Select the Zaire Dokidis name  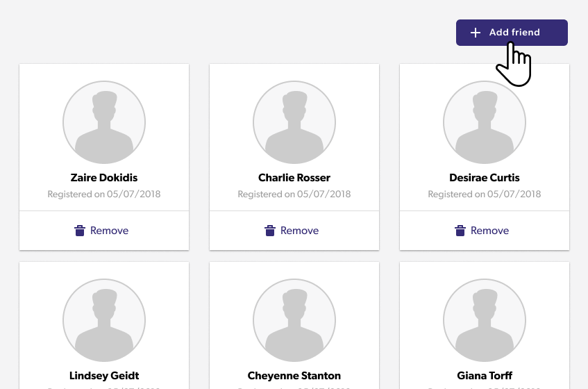click(104, 177)
